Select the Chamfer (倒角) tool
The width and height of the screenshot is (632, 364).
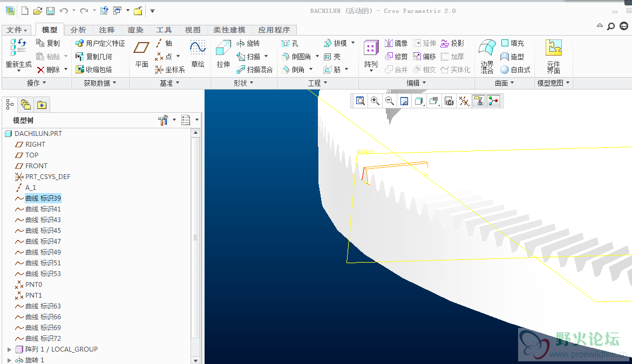pyautogui.click(x=293, y=70)
